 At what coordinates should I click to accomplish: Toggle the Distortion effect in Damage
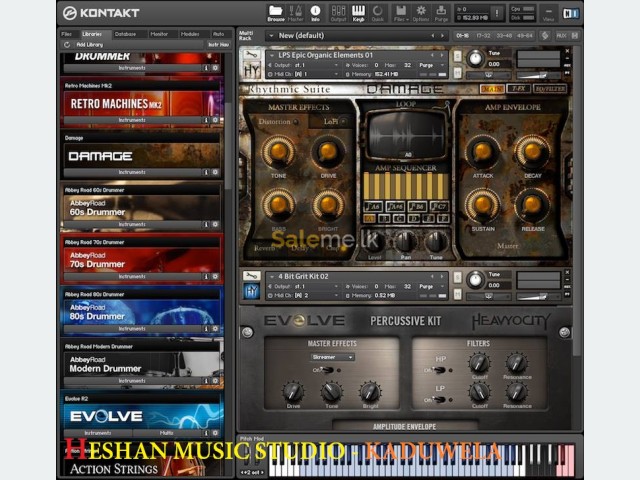coord(296,122)
